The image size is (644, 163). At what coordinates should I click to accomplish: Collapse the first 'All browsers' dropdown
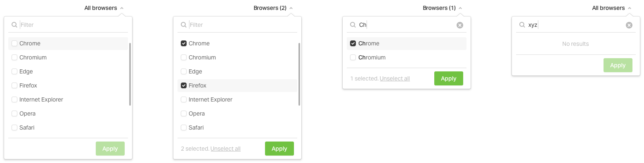tap(104, 8)
